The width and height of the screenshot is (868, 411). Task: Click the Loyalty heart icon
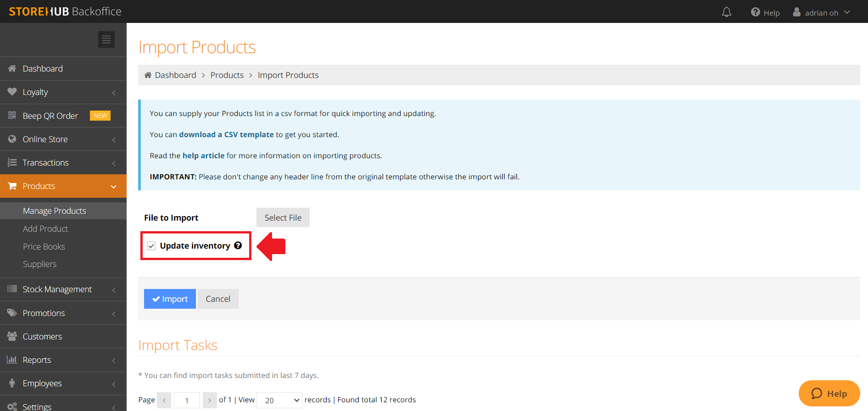click(x=12, y=92)
